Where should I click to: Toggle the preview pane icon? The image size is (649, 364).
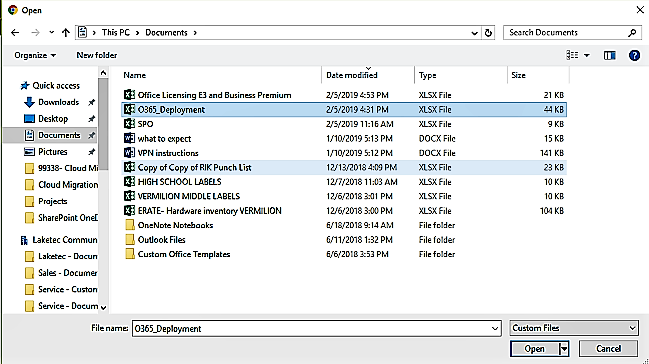coord(609,55)
